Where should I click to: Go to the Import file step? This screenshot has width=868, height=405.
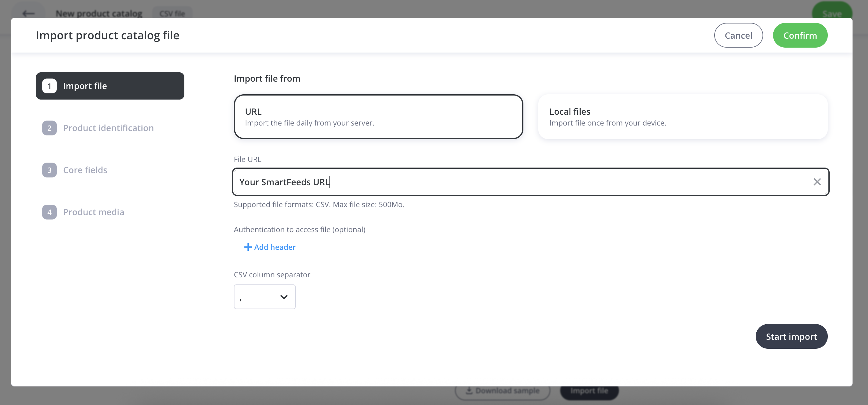(x=110, y=86)
